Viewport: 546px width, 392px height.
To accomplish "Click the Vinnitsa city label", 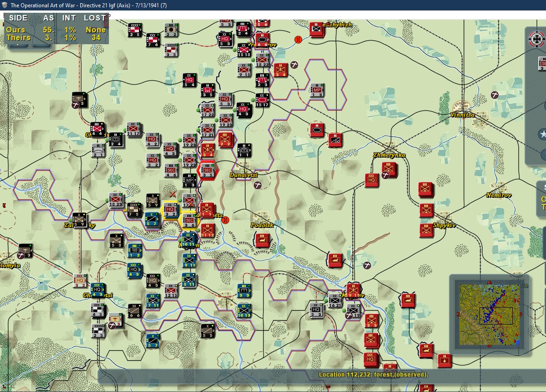I will [x=462, y=115].
